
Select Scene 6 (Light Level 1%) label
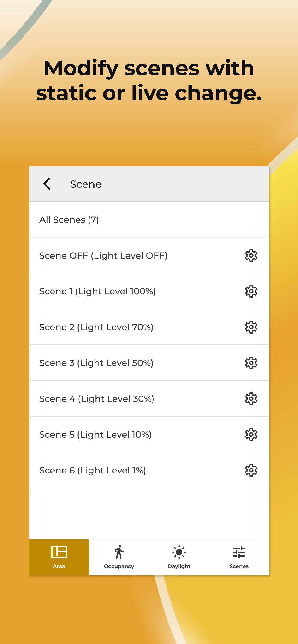(92, 470)
